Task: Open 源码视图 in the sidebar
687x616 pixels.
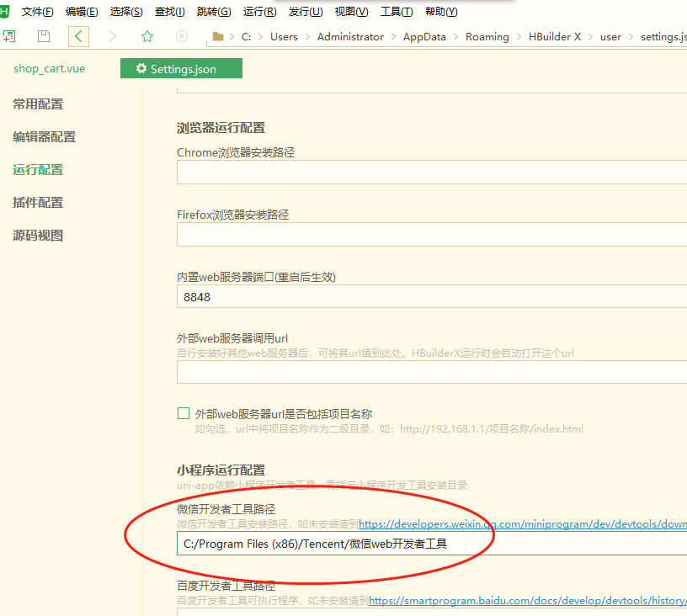Action: point(38,236)
